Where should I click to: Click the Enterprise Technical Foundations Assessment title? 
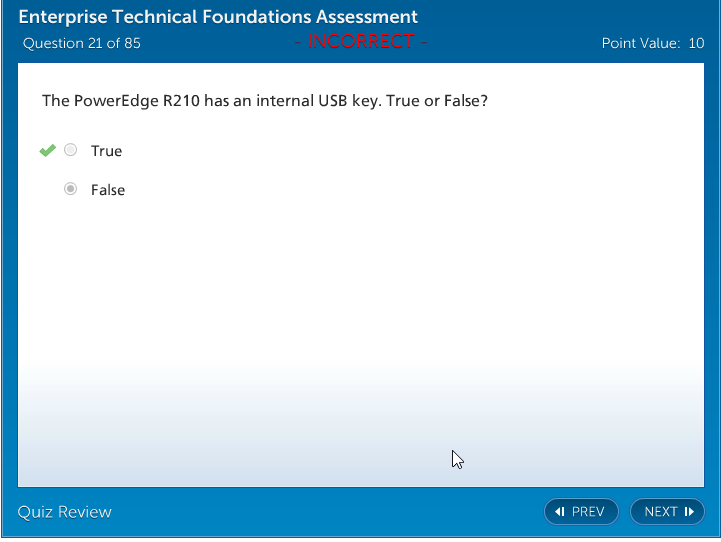pos(219,17)
